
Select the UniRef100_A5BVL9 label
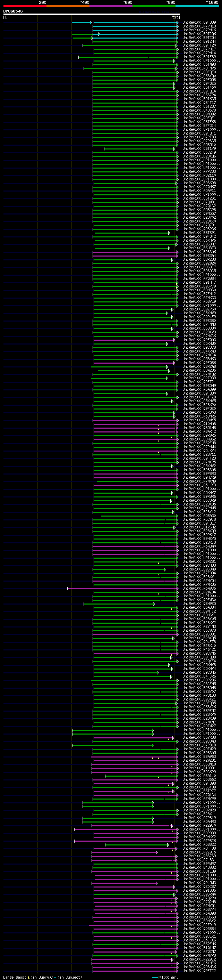pyautogui.click(x=199, y=302)
